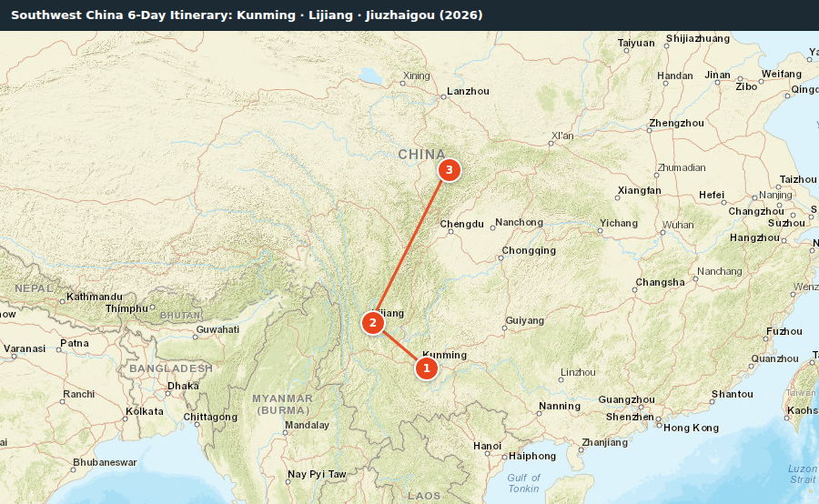Click the Lanzhou city label
This screenshot has height=504, width=819.
click(468, 91)
